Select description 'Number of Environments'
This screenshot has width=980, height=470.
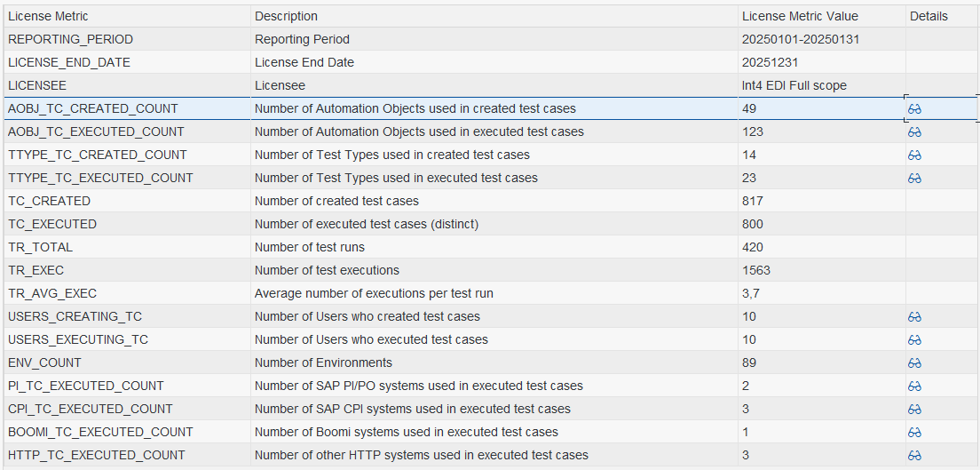coord(323,363)
